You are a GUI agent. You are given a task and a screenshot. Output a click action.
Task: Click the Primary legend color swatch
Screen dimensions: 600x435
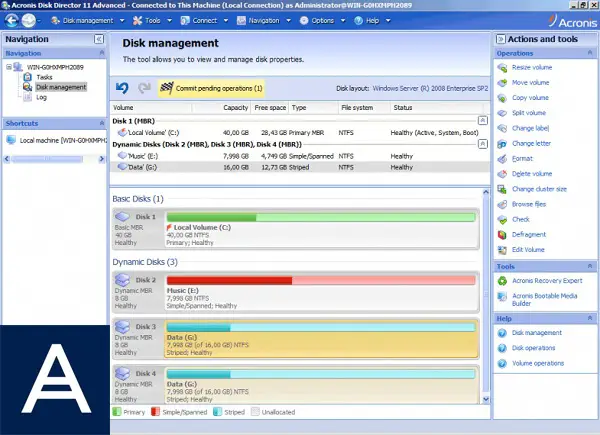[x=117, y=412]
